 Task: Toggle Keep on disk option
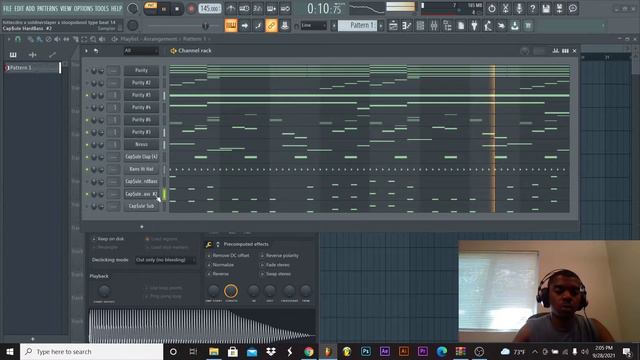[108, 239]
